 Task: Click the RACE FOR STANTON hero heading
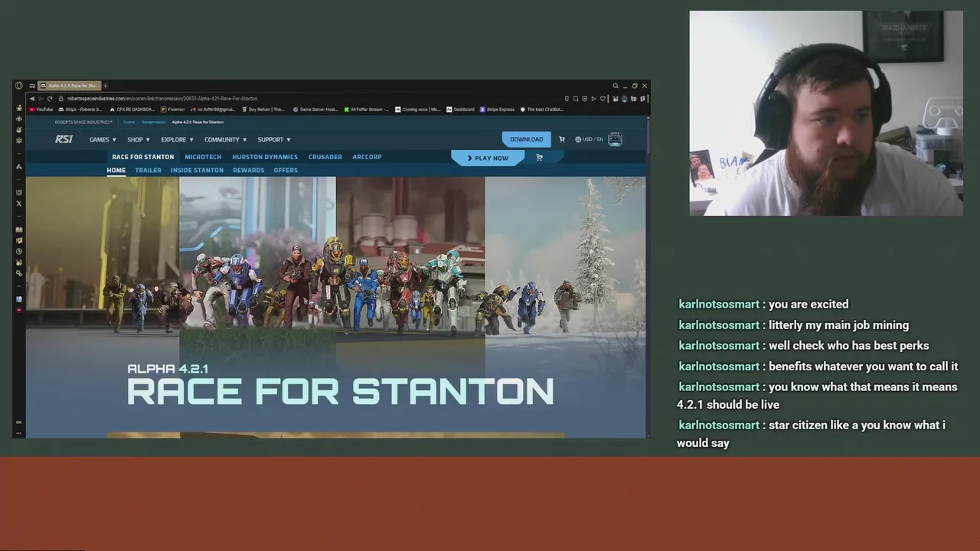(x=340, y=391)
